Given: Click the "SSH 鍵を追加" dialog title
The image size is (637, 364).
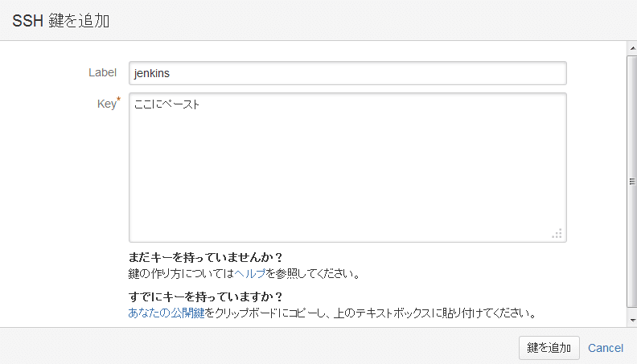Looking at the screenshot, I should pyautogui.click(x=61, y=21).
